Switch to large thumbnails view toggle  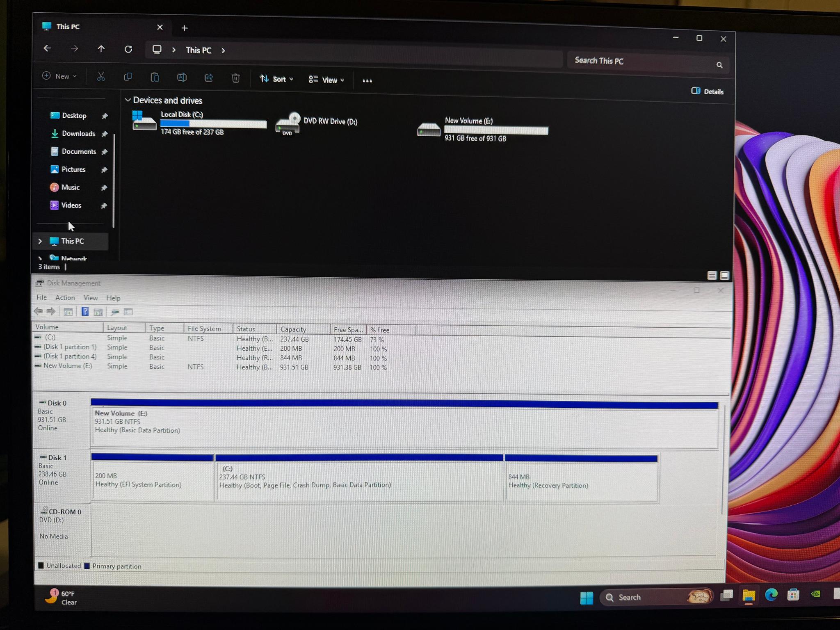point(724,276)
